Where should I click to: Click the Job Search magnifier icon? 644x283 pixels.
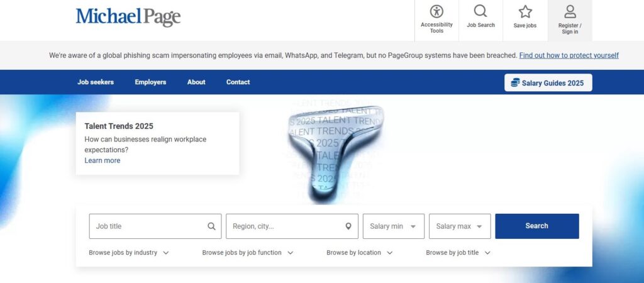click(x=480, y=11)
